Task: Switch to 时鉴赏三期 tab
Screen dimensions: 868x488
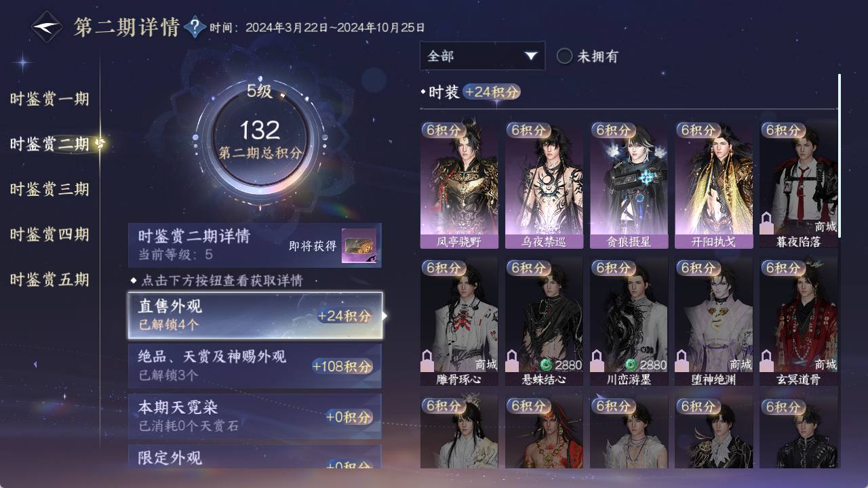Action: [50, 189]
